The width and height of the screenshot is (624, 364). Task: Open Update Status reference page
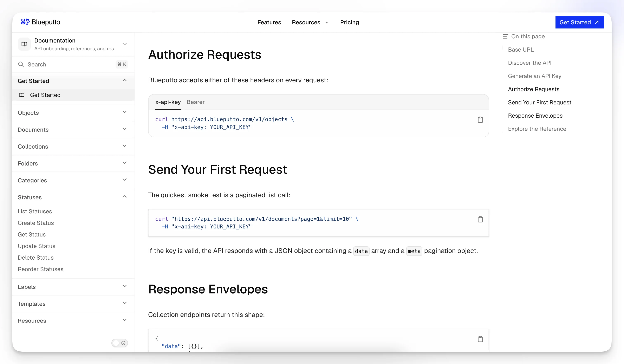click(x=37, y=246)
